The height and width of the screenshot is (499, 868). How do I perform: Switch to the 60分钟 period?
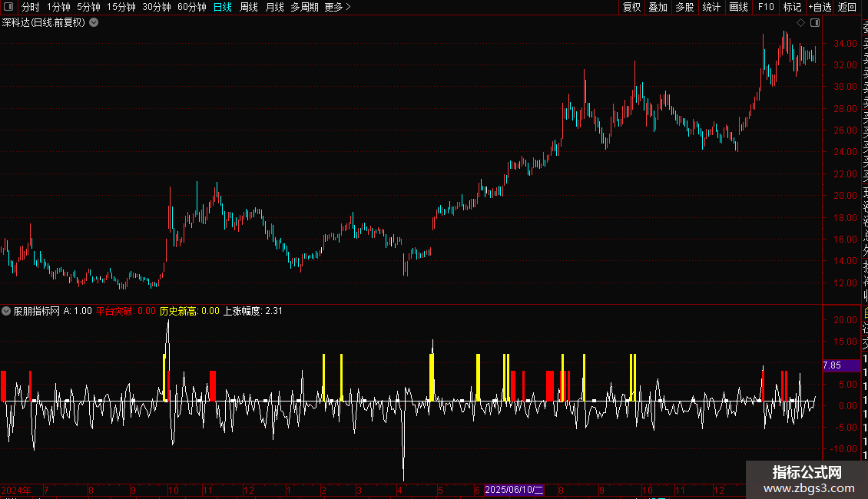click(x=191, y=7)
